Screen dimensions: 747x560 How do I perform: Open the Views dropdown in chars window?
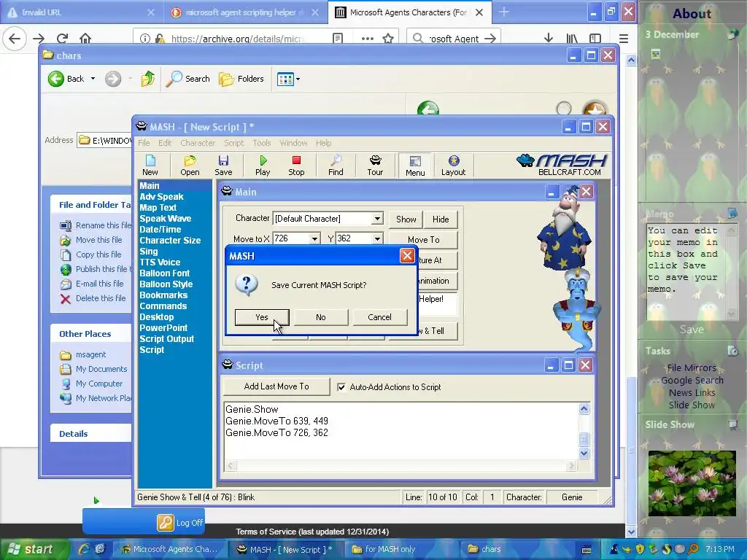[x=288, y=79]
